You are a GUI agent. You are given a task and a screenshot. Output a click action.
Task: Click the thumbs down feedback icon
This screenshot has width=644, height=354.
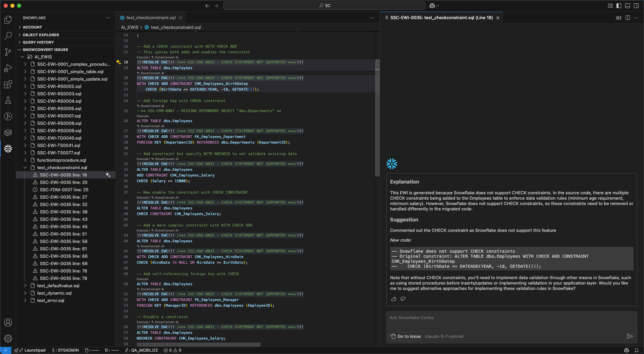[x=403, y=299]
